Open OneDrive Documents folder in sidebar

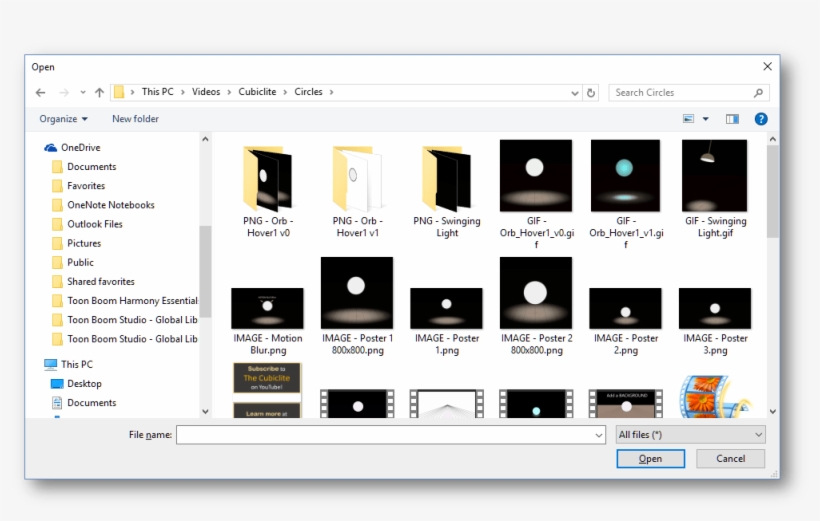pos(92,166)
